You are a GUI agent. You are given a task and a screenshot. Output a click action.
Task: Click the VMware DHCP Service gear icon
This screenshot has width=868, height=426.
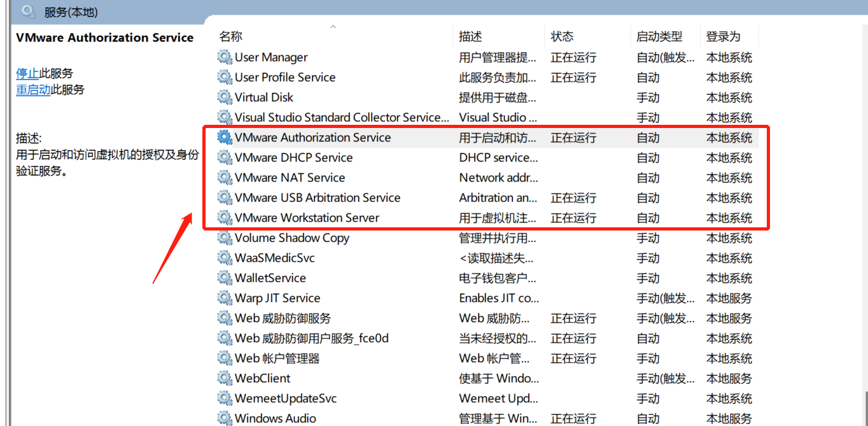pyautogui.click(x=225, y=157)
